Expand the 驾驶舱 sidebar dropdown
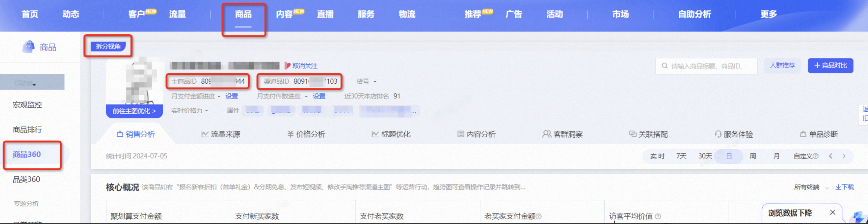 coord(32,82)
